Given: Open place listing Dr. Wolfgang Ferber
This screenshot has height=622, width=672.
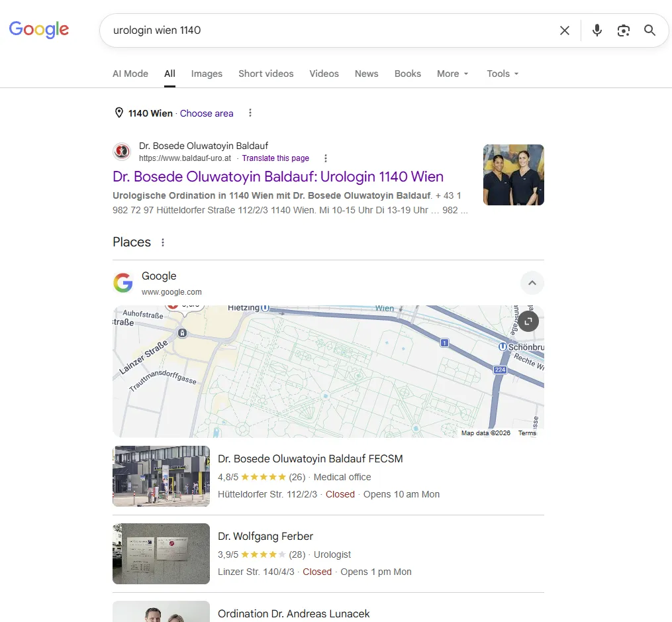Looking at the screenshot, I should pyautogui.click(x=265, y=537).
